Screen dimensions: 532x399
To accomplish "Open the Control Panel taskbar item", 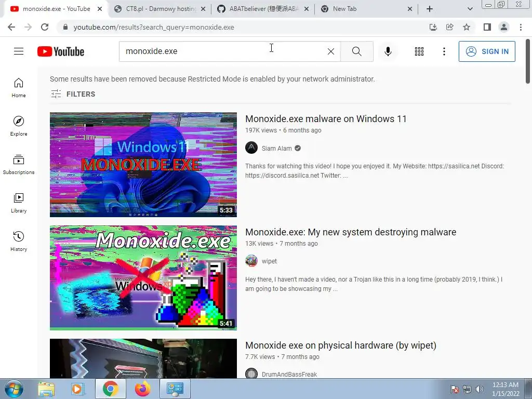I will tap(175, 389).
